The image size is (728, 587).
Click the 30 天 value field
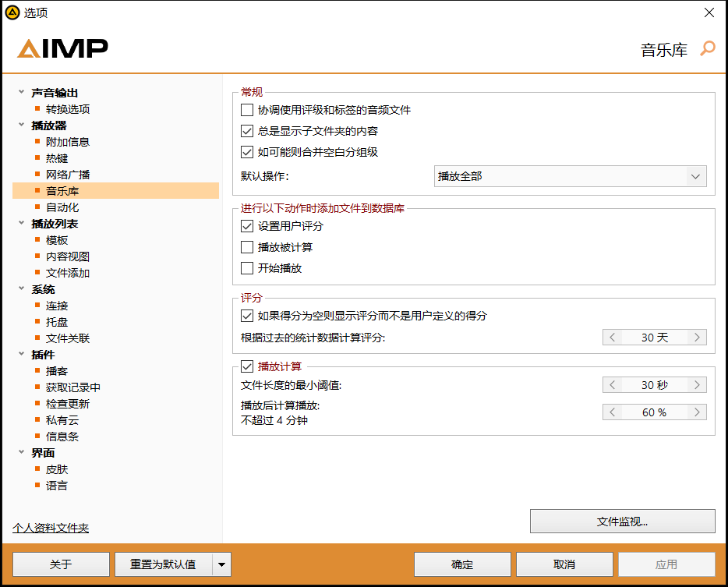point(655,337)
